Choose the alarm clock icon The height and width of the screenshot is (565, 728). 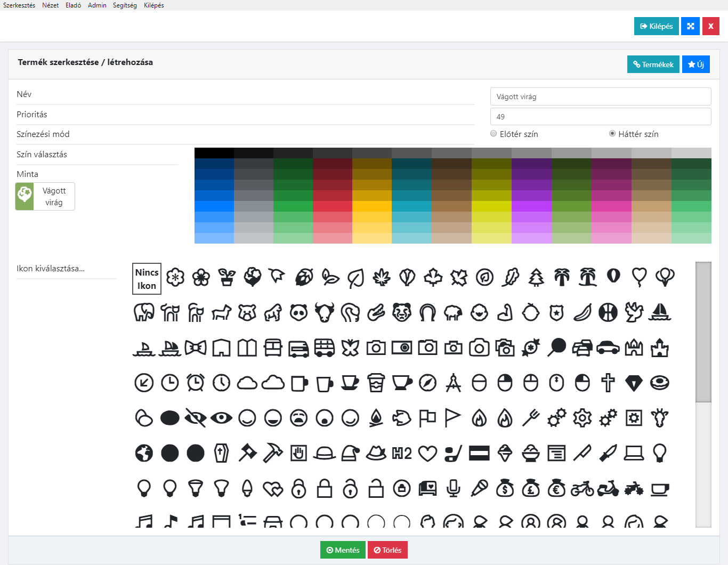[x=196, y=383]
